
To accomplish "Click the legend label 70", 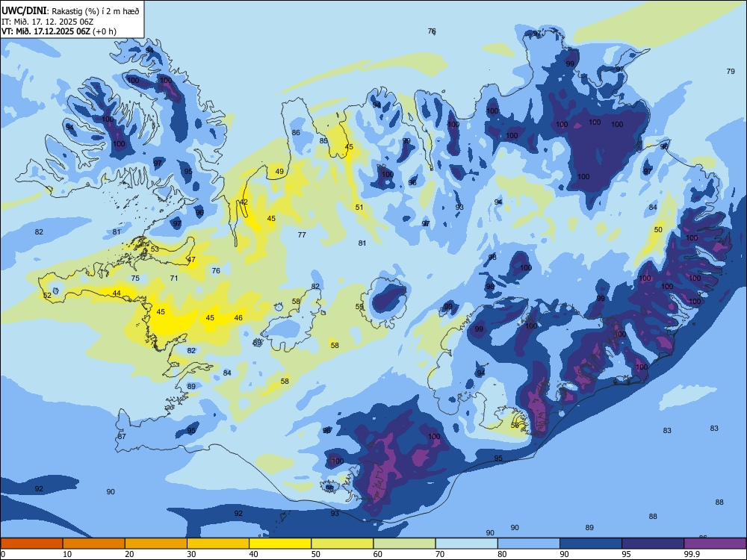I will coord(440,554).
